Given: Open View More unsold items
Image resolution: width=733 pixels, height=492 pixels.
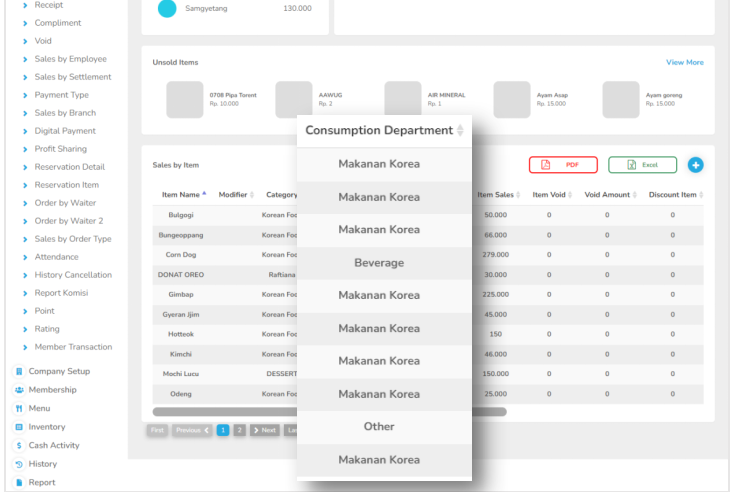Looking at the screenshot, I should pyautogui.click(x=684, y=62).
